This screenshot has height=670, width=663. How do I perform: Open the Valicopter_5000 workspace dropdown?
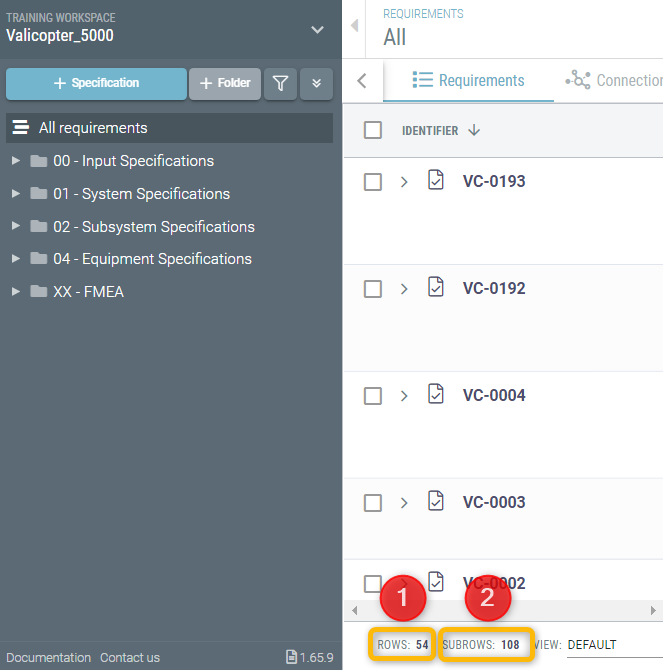(317, 30)
